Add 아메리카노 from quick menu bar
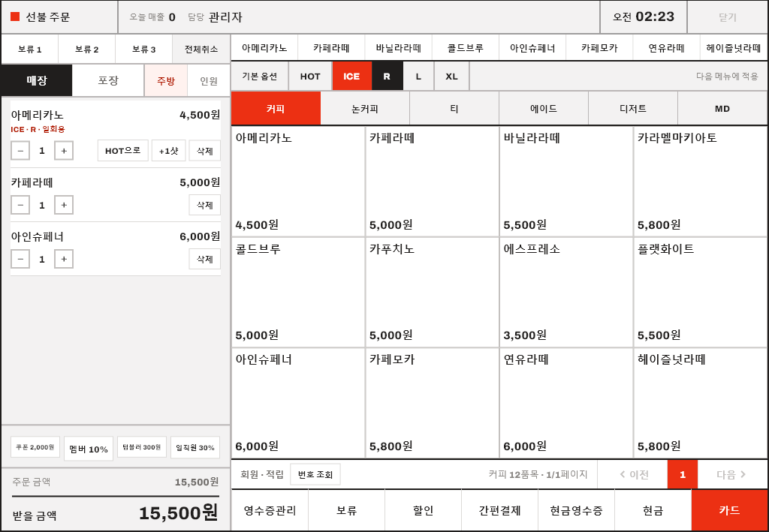The width and height of the screenshot is (769, 532). 264,48
